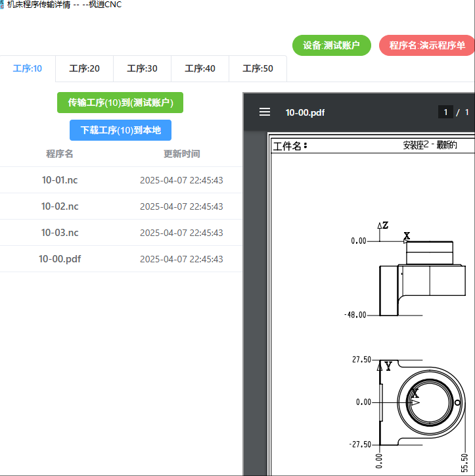Open the PDF viewer sidebar menu icon
475x476 pixels.
tap(265, 112)
